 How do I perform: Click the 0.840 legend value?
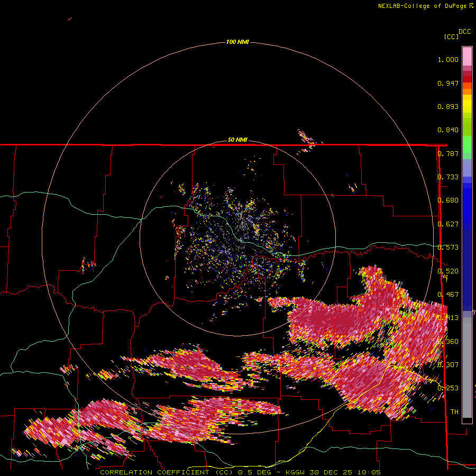click(x=448, y=130)
